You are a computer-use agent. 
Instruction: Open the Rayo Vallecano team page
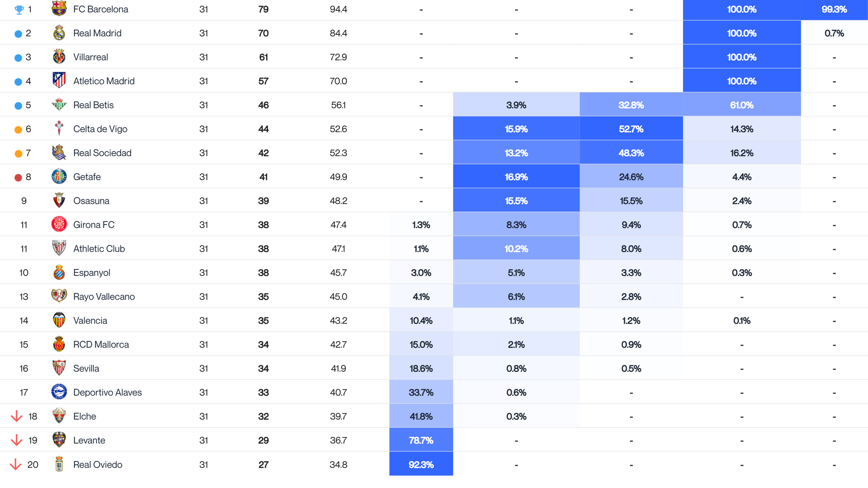coord(104,297)
